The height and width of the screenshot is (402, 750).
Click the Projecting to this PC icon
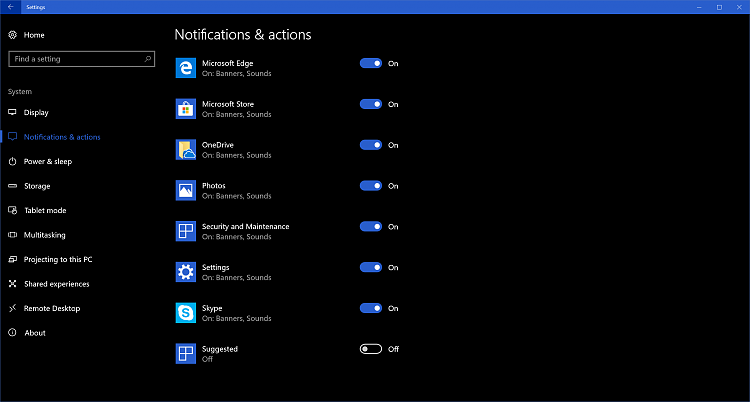(12, 259)
